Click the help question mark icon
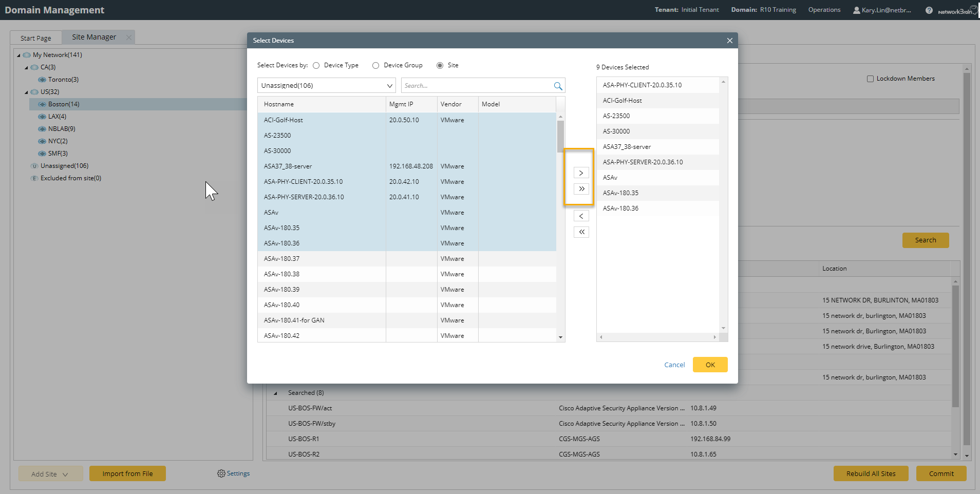980x494 pixels. click(929, 10)
